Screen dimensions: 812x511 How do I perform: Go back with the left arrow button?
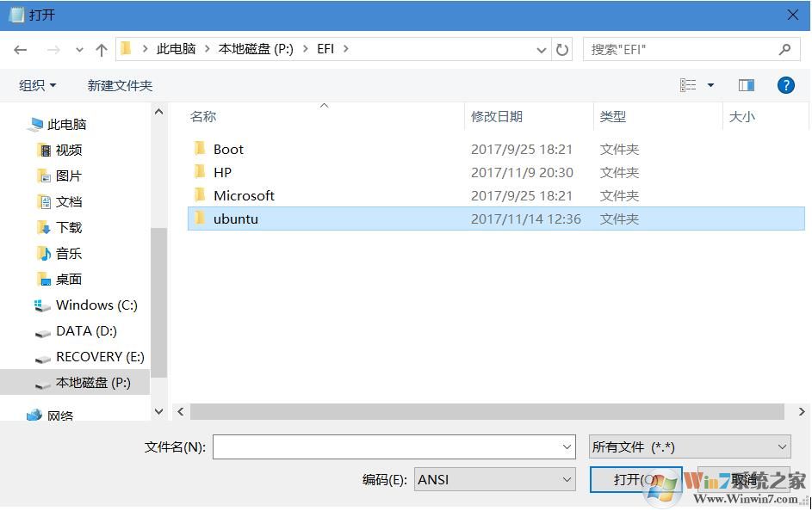[20, 50]
